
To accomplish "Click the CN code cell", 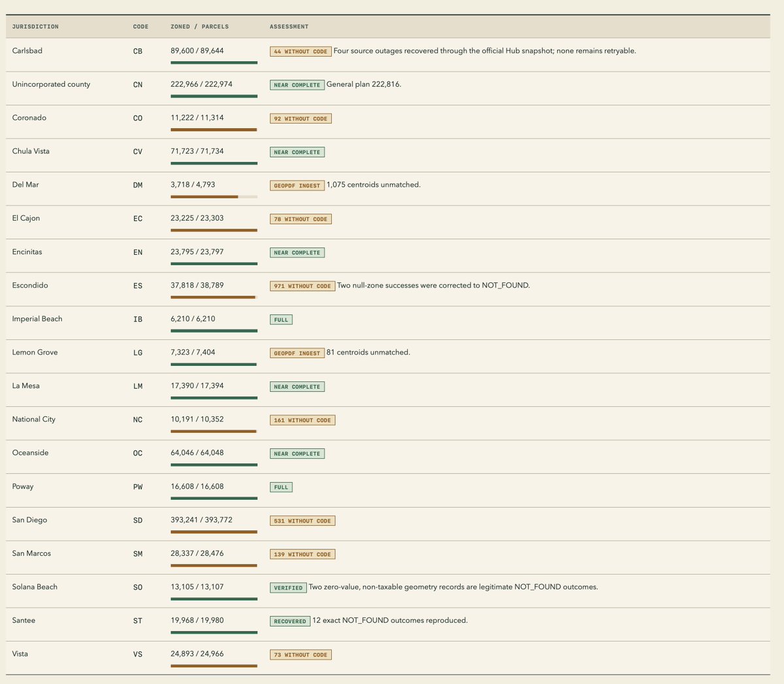I will point(137,85).
